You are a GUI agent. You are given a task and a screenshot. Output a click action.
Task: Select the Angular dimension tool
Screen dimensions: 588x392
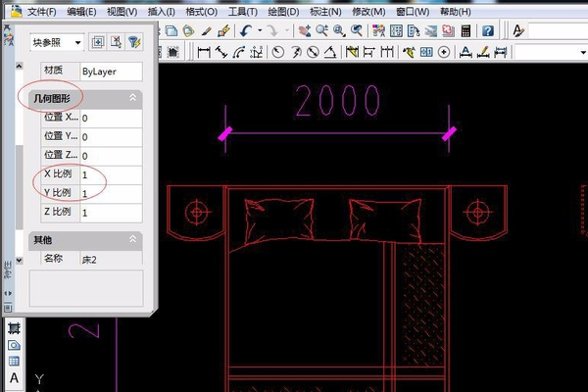tap(330, 52)
